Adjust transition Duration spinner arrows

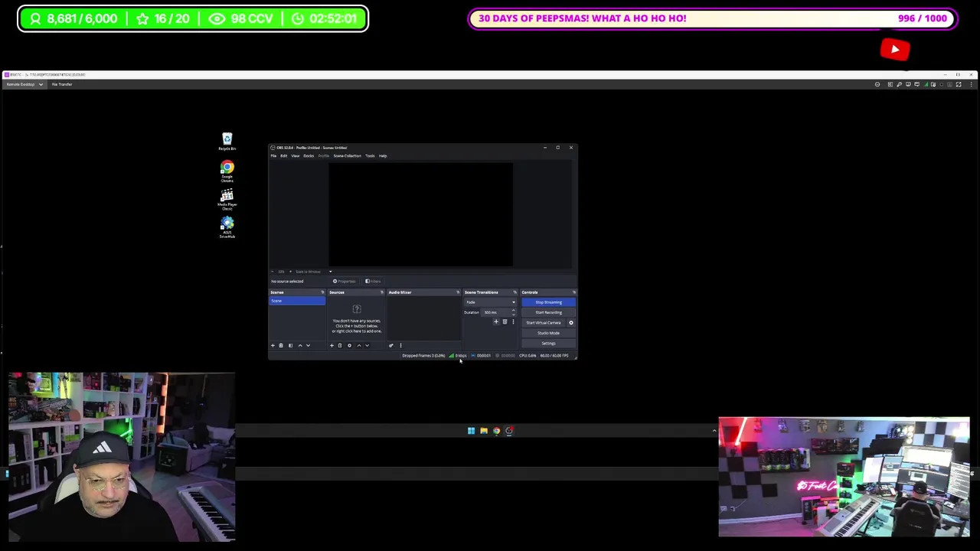point(513,312)
